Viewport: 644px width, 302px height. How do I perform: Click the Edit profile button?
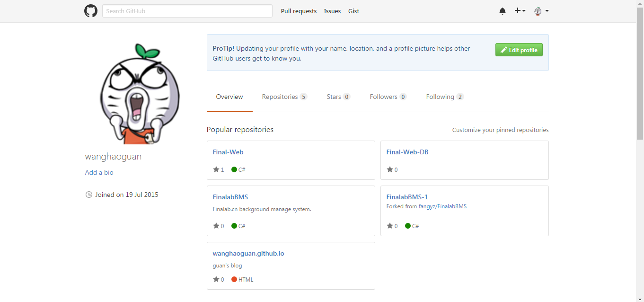point(519,49)
